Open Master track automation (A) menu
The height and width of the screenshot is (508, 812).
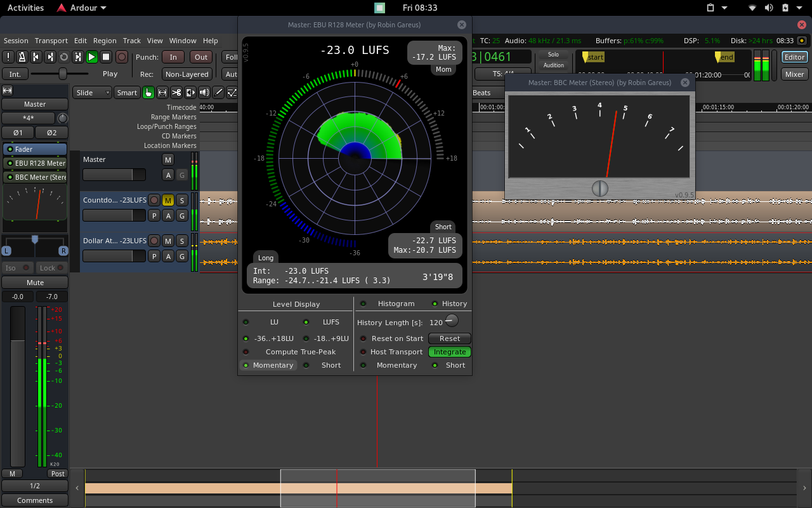click(167, 175)
